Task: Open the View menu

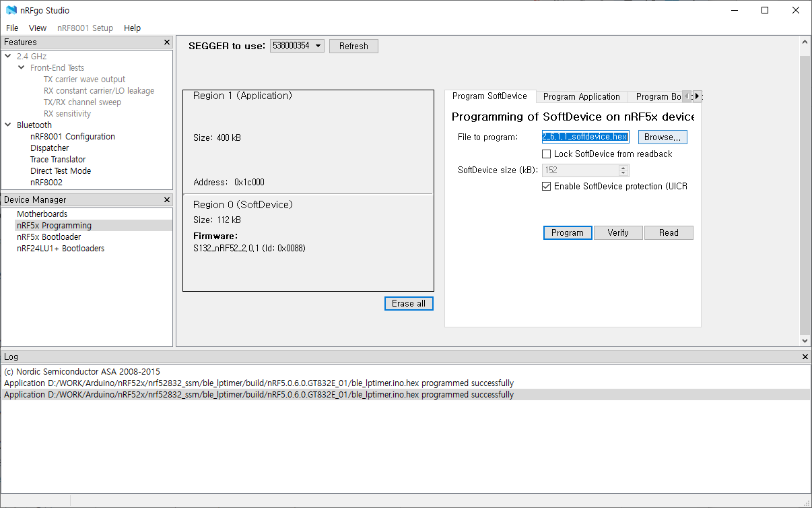Action: tap(38, 28)
